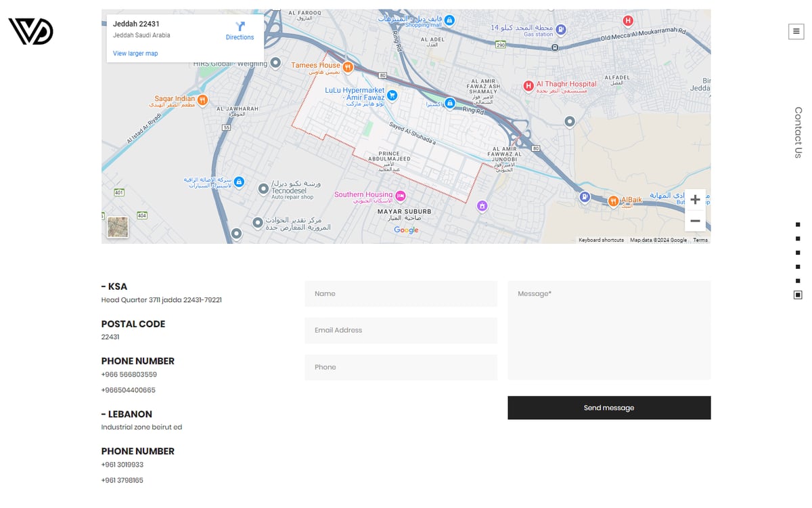Click the Tamees House restaurant pin
Viewport: 812px width, 508px height.
[x=347, y=67]
